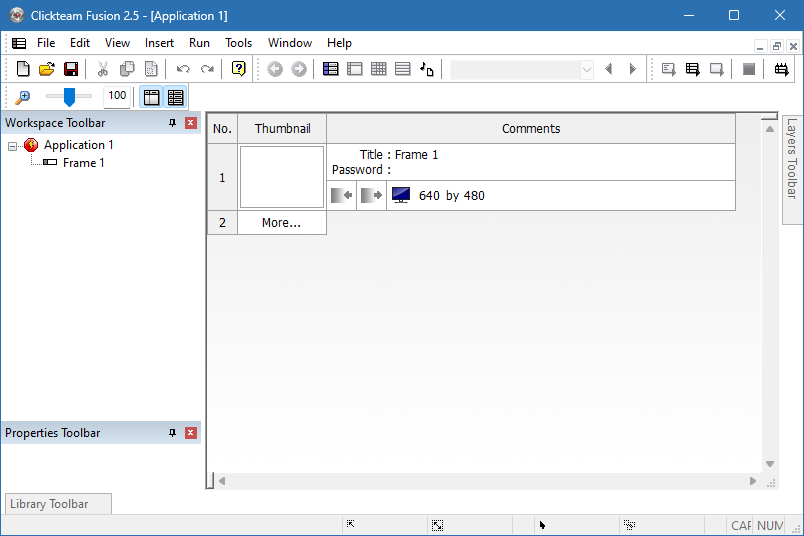Viewport: 804px width, 536px height.
Task: Switch to the Library Toolbar tab
Action: 58,504
